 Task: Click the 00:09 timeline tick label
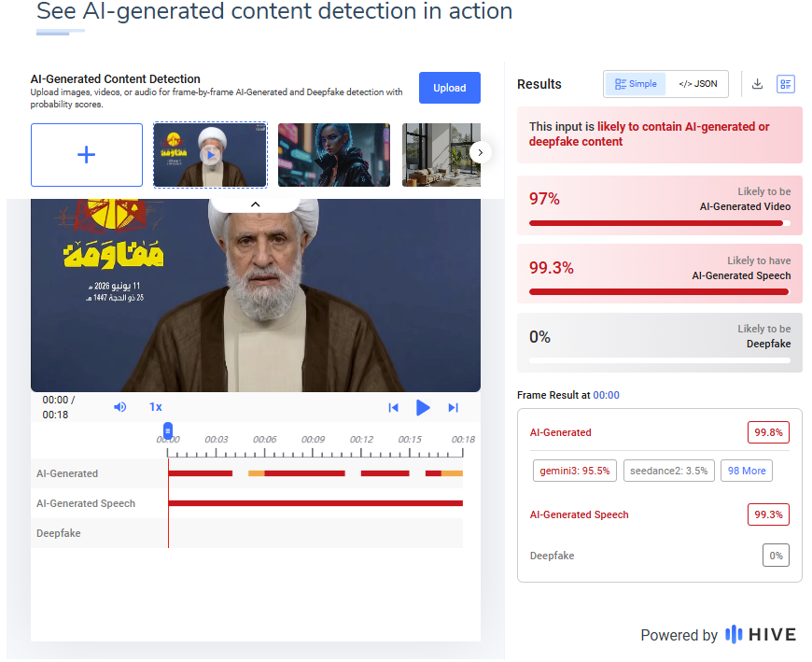[x=313, y=439]
